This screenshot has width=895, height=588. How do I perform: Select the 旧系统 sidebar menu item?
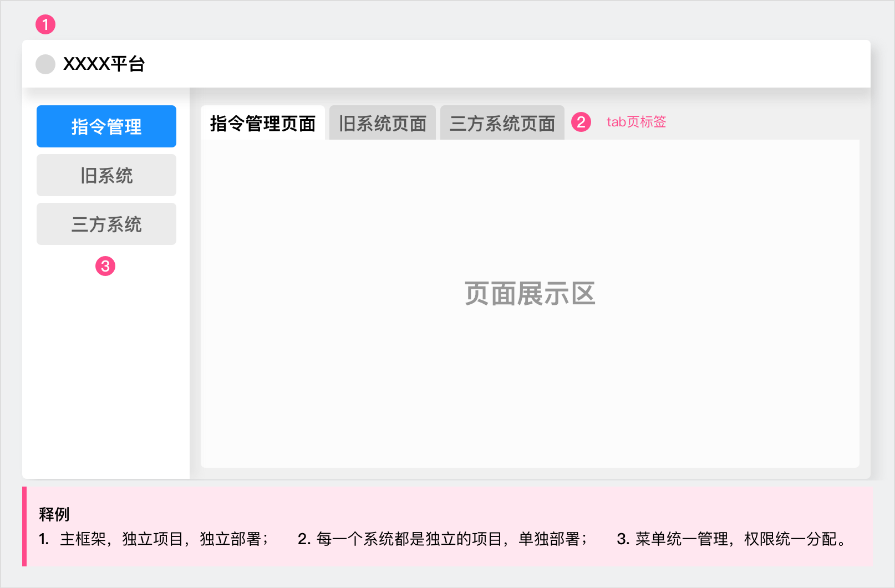tap(106, 175)
